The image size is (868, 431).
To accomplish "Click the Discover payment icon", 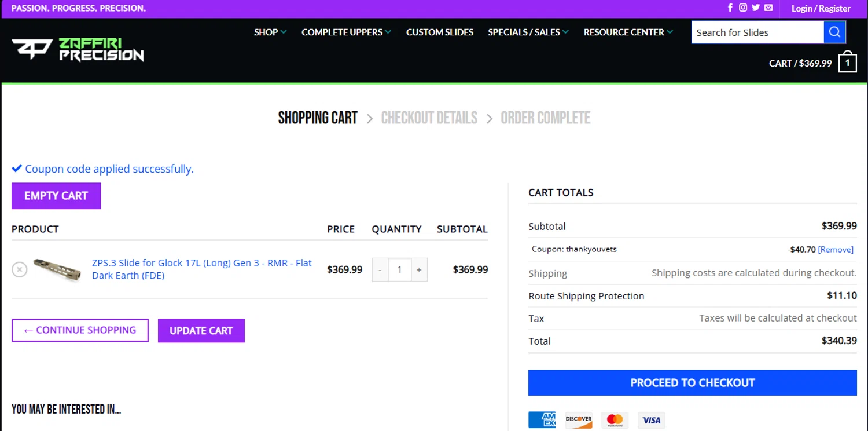I will [579, 420].
